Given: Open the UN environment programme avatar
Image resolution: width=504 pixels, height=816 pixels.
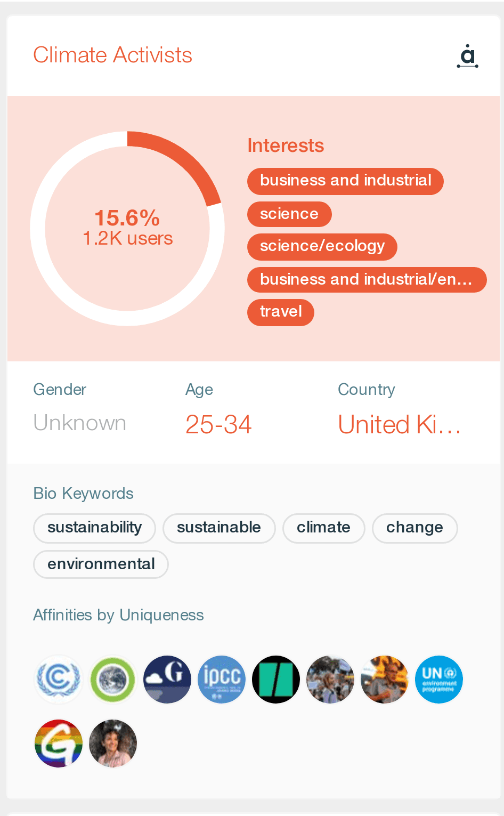Looking at the screenshot, I should (439, 680).
